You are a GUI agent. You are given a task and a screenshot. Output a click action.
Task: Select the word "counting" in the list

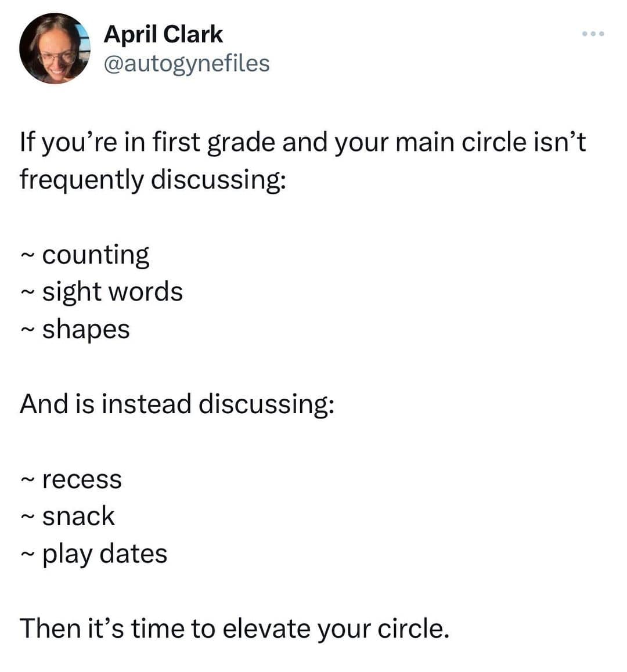point(96,255)
